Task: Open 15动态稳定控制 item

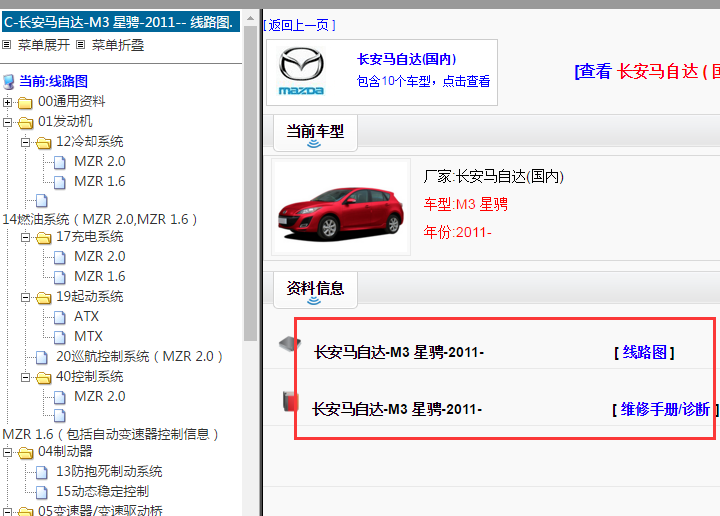Action: pyautogui.click(x=102, y=492)
